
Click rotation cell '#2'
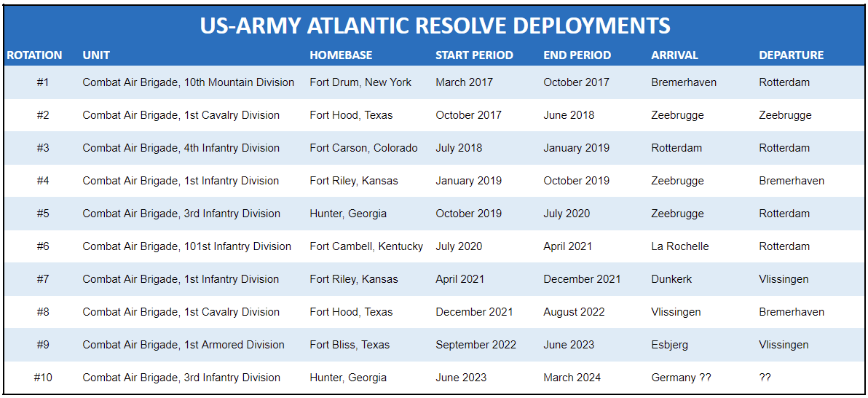(43, 115)
